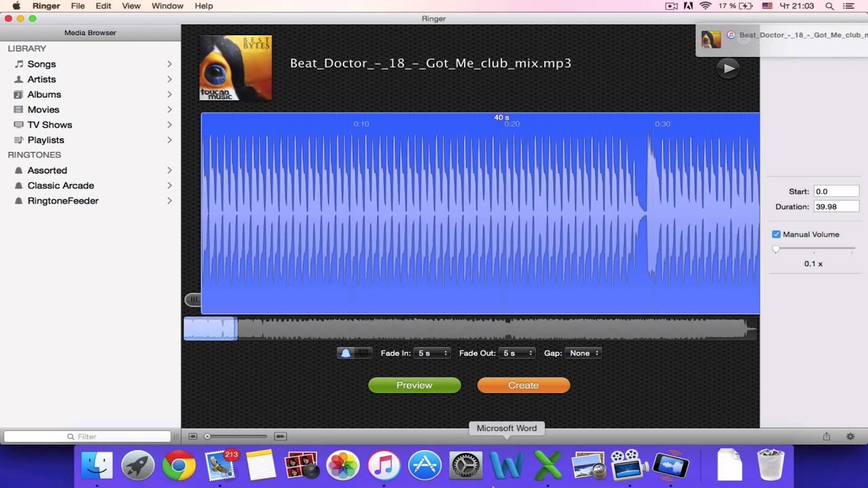Open Microsoft Word from the Dock
This screenshot has width=868, height=488.
pyautogui.click(x=507, y=466)
